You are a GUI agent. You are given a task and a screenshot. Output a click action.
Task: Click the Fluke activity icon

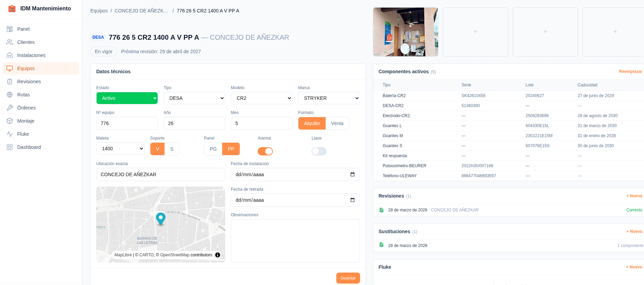10,134
